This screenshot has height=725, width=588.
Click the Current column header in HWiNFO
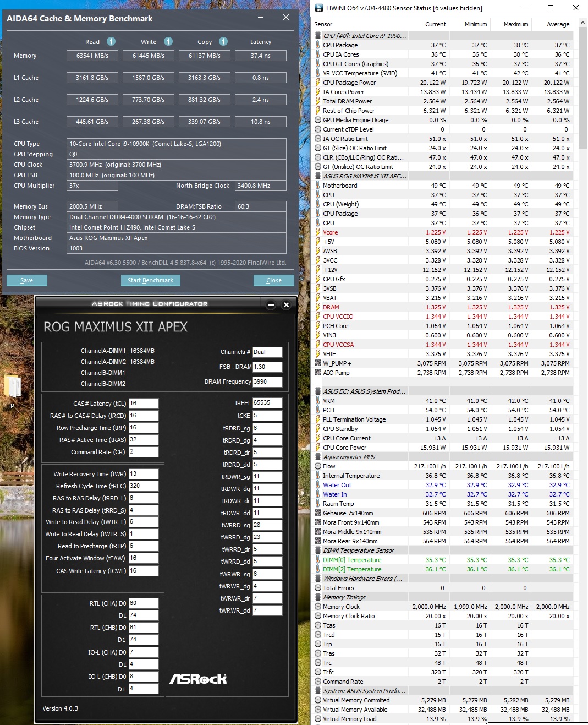coord(429,24)
